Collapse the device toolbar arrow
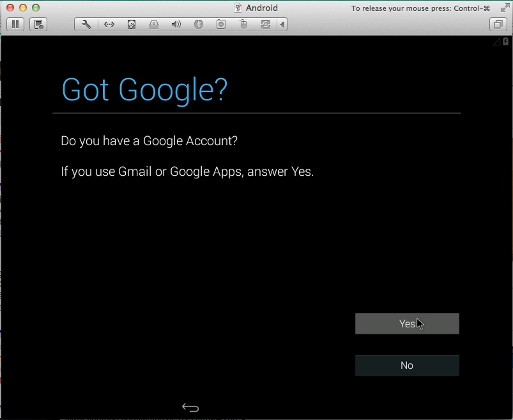Image resolution: width=513 pixels, height=420 pixels. pyautogui.click(x=282, y=24)
